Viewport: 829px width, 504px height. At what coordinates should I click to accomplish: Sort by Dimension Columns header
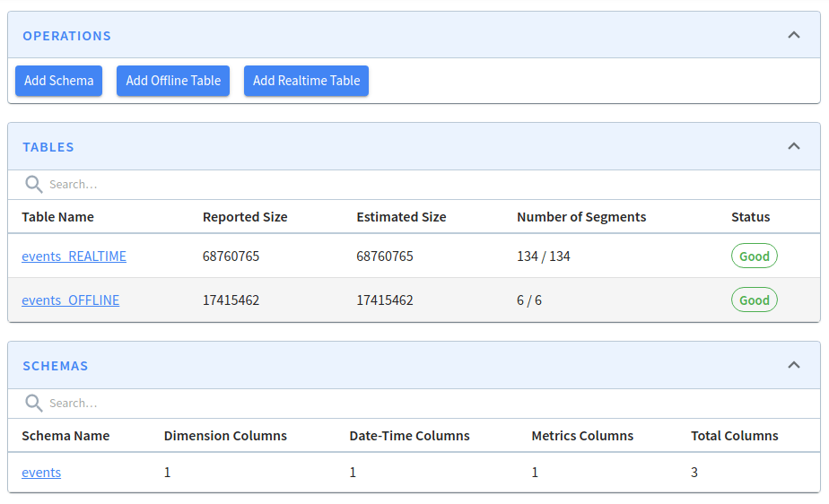coord(225,436)
